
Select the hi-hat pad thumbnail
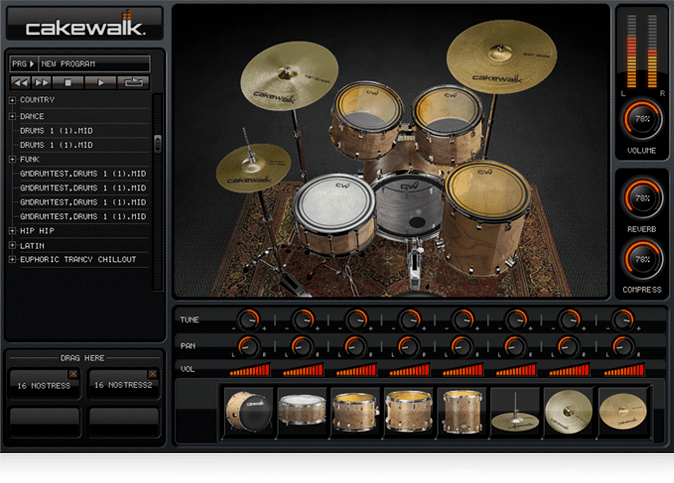515,412
